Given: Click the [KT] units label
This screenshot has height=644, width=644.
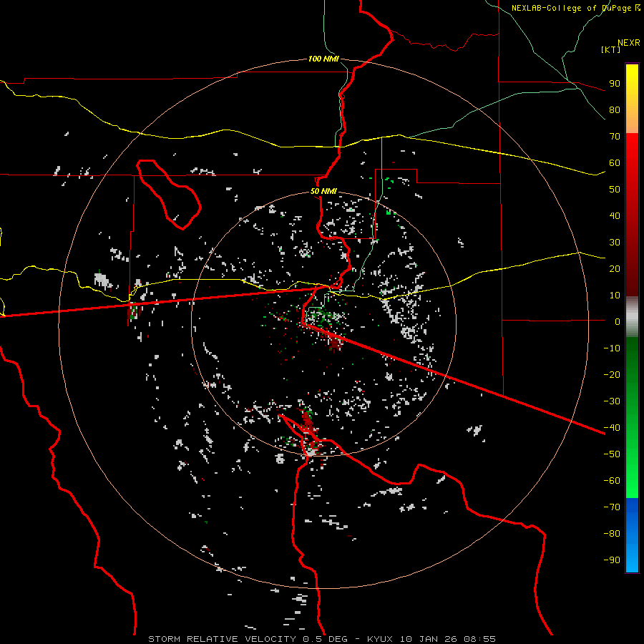Looking at the screenshot, I should [611, 49].
